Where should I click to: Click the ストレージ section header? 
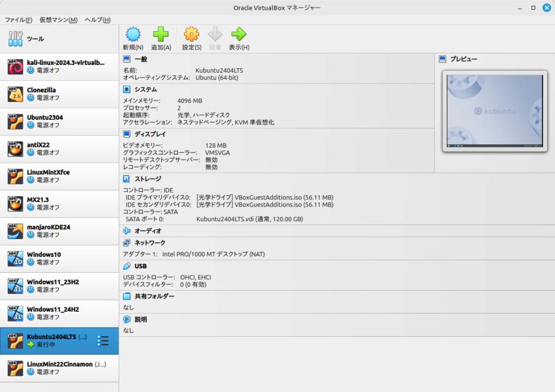coord(147,178)
